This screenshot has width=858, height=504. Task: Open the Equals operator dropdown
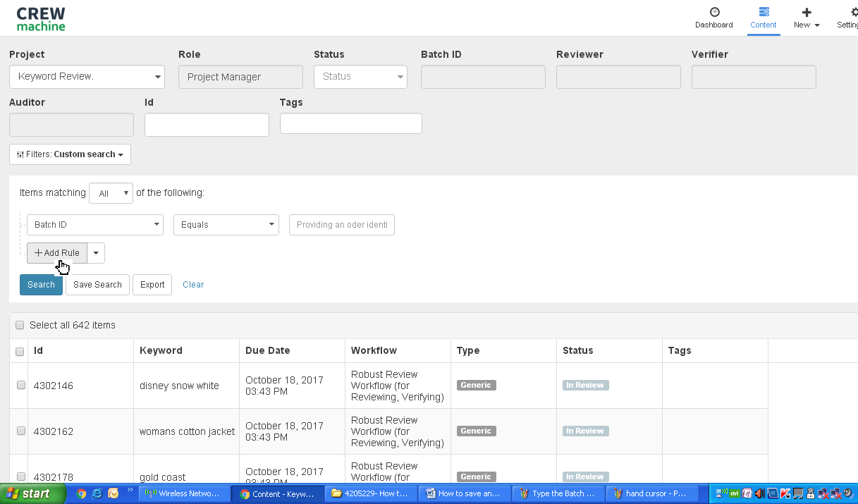pyautogui.click(x=226, y=225)
